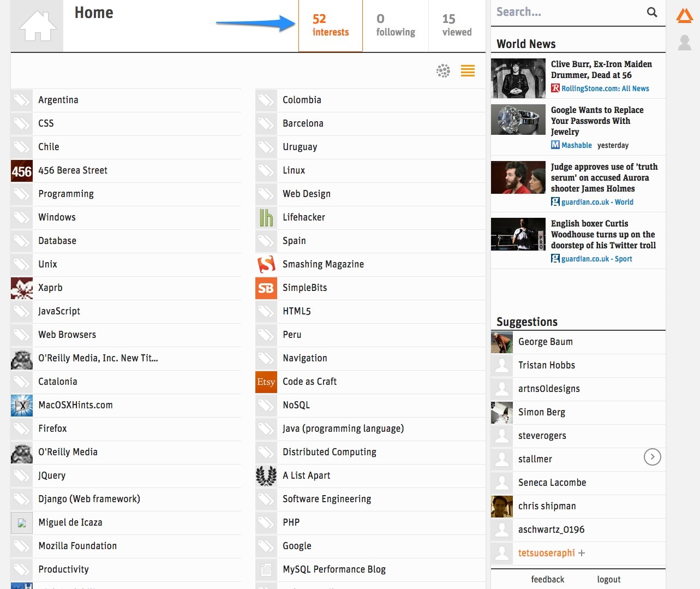The image size is (700, 589).
Task: Click the Mashable source link
Action: tap(577, 145)
